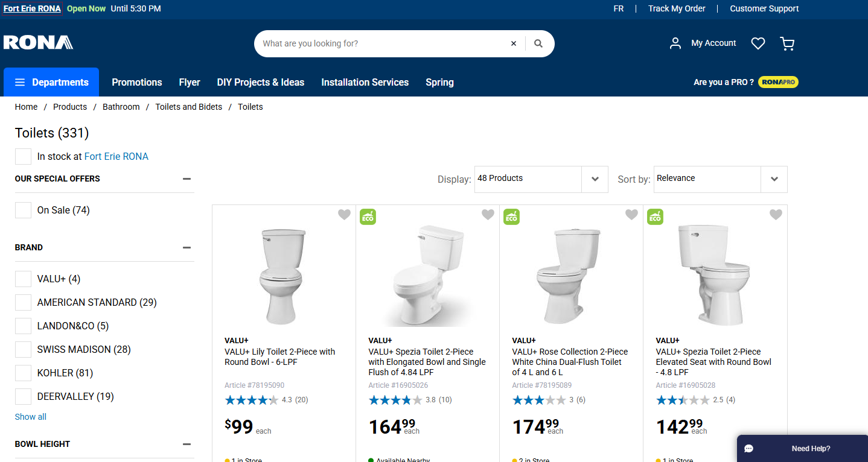Image resolution: width=868 pixels, height=462 pixels.
Task: Open Spezia Elongated Bowl Single Flush title
Action: pyautogui.click(x=427, y=362)
